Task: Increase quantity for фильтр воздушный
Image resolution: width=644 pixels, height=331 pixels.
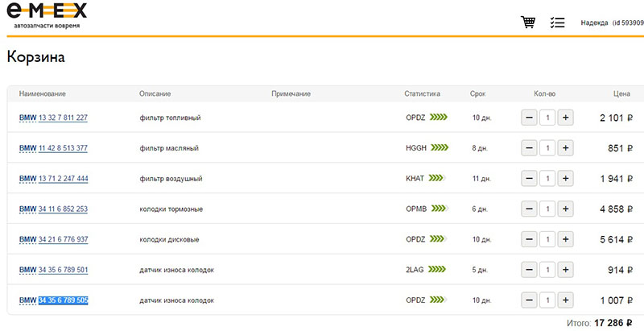Action: pos(566,179)
